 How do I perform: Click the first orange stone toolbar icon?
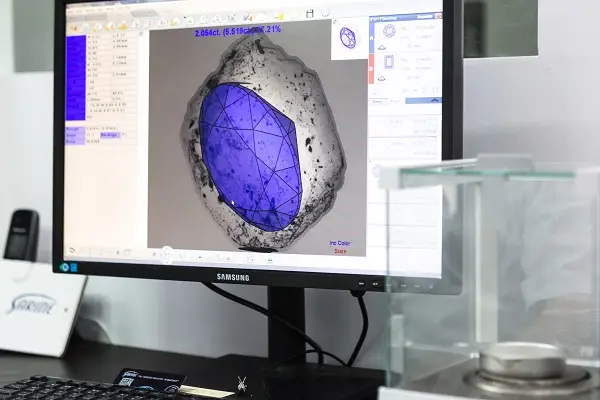73,28
